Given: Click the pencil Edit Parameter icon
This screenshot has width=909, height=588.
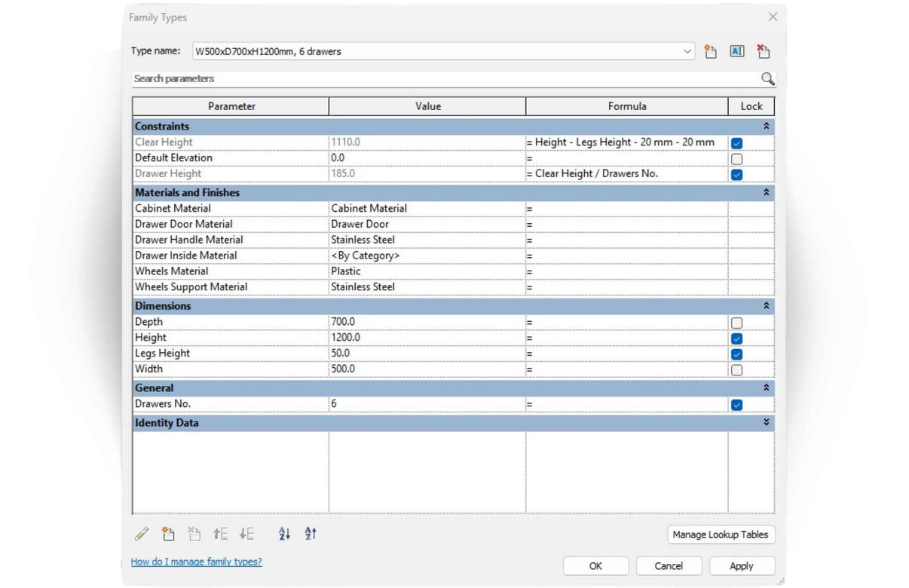Looking at the screenshot, I should tap(142, 534).
